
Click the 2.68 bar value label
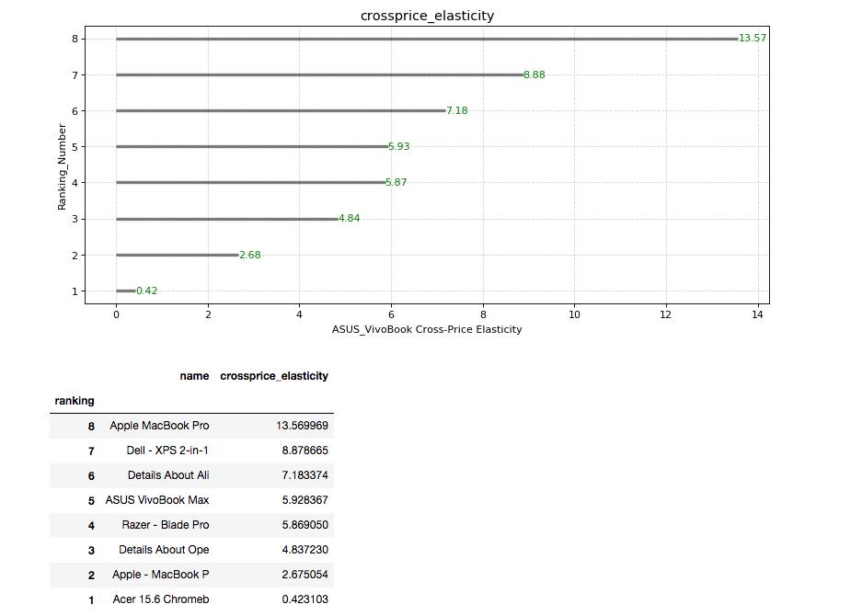click(x=250, y=255)
